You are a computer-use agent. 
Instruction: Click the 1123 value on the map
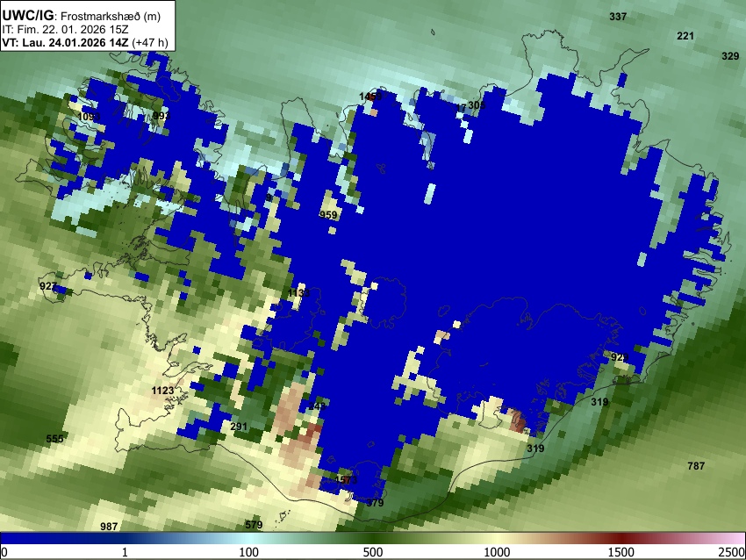pyautogui.click(x=162, y=391)
